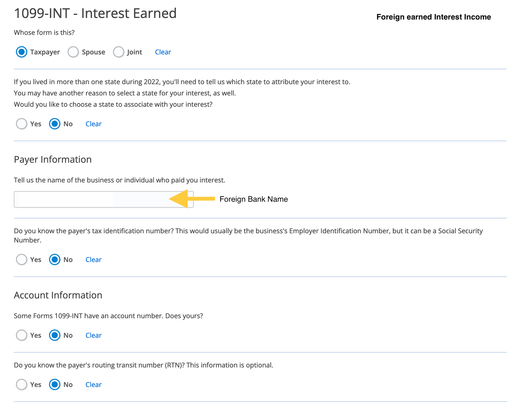Screen dimensions: 532x407
Task: Select Yes for payer tax ID number
Action: click(21, 259)
